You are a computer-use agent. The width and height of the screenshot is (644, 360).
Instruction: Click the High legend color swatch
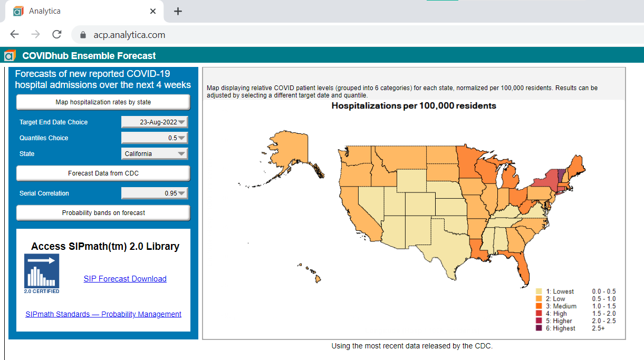click(x=539, y=314)
